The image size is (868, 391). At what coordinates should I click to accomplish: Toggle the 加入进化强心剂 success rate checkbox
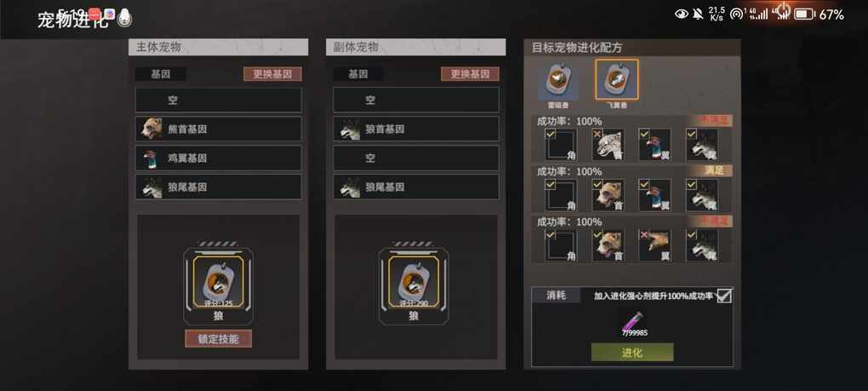point(724,296)
